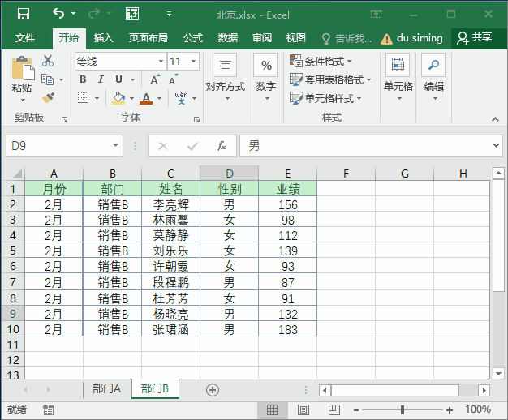Open the 等线 font name dropdown

click(161, 61)
